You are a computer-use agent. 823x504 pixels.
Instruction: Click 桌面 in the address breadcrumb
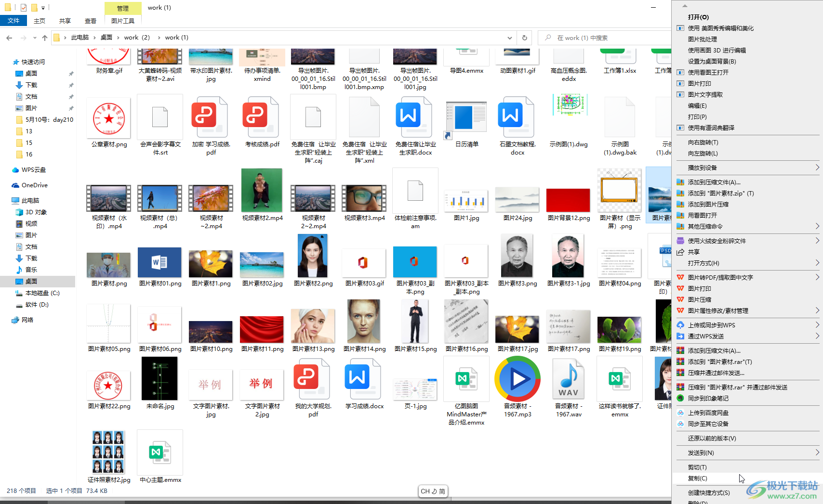tap(106, 38)
